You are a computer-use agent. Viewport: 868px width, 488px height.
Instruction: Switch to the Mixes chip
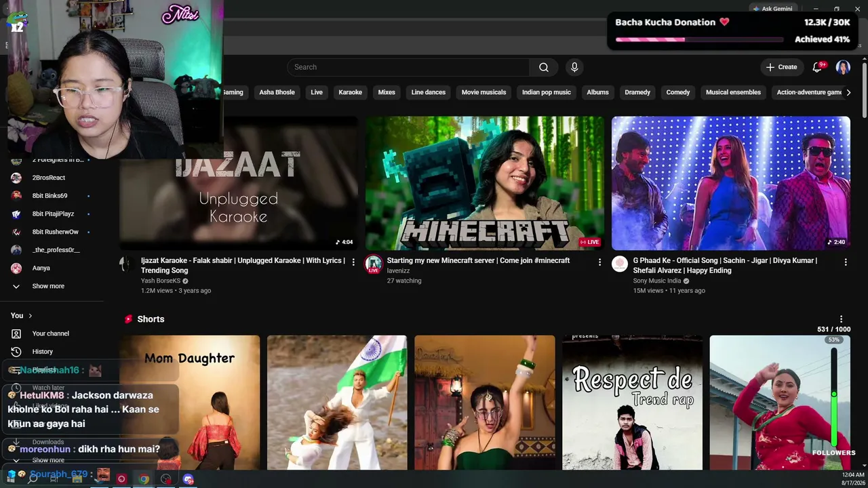pyautogui.click(x=387, y=92)
